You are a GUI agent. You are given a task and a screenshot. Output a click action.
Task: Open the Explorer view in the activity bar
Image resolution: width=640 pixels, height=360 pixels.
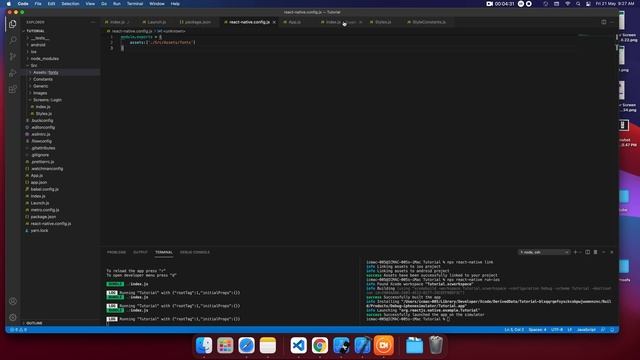pos(13,24)
